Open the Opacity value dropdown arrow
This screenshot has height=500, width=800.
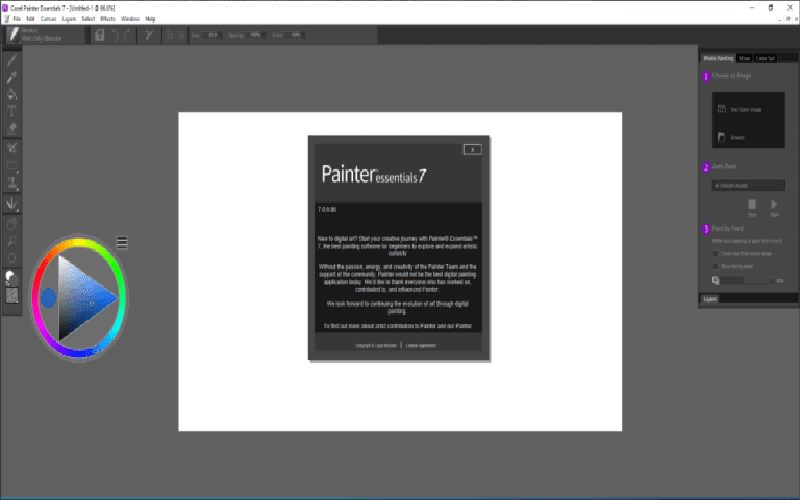pos(263,35)
